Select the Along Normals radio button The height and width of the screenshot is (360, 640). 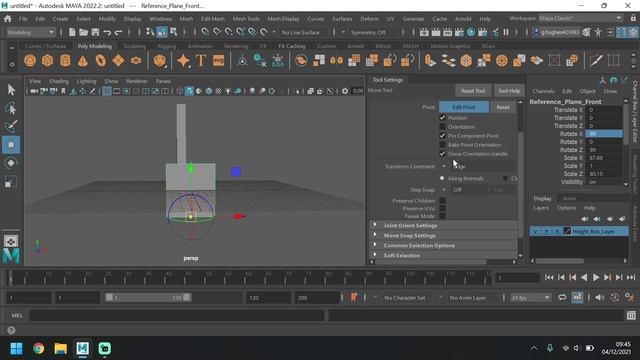pos(442,178)
